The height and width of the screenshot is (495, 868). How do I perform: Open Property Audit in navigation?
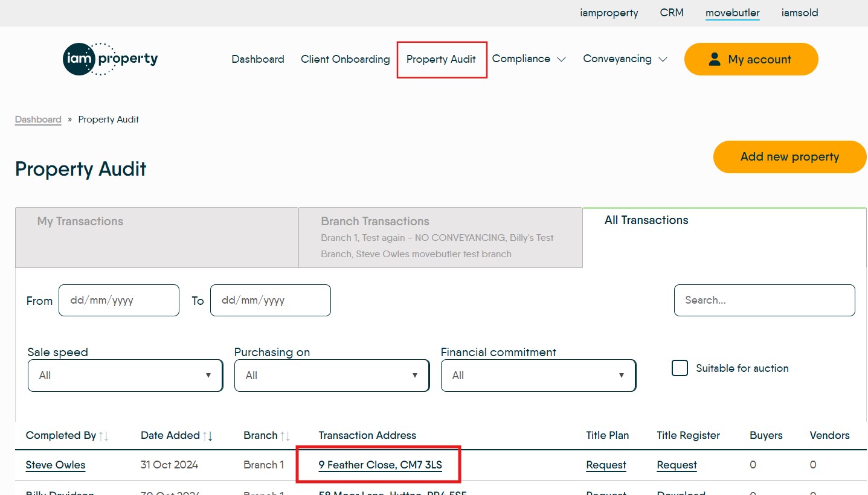pyautogui.click(x=441, y=59)
